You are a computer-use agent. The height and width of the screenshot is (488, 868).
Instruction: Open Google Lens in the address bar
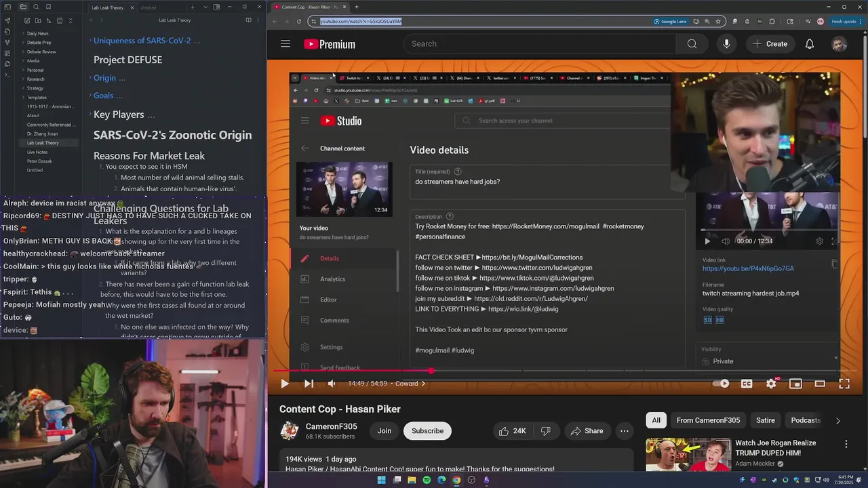click(670, 21)
